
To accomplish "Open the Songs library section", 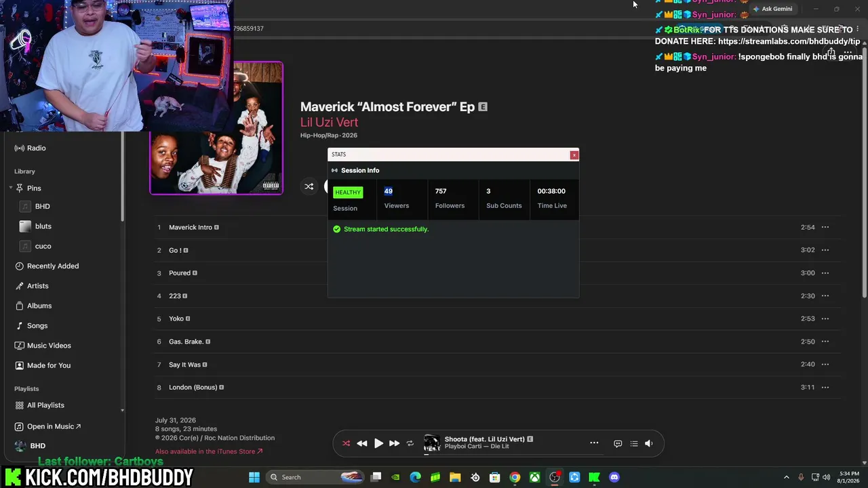I will tap(37, 325).
